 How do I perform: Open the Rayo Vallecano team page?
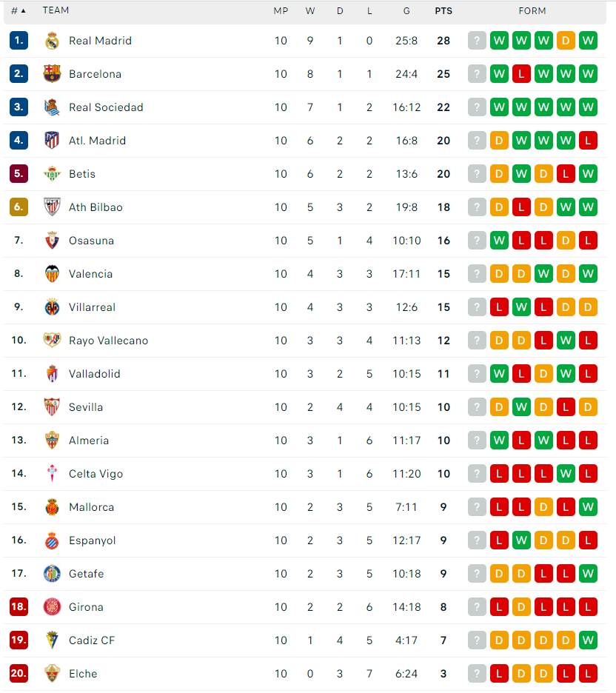(x=108, y=341)
